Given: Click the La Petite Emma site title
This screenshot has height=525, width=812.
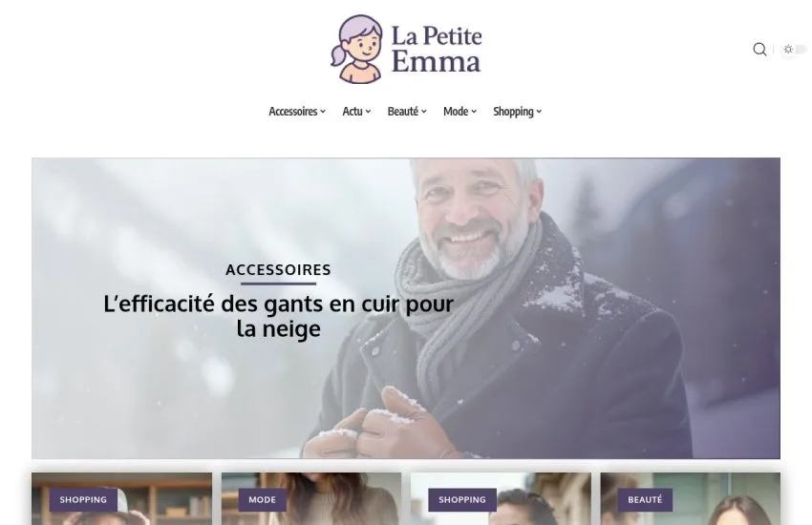Looking at the screenshot, I should tap(437, 49).
